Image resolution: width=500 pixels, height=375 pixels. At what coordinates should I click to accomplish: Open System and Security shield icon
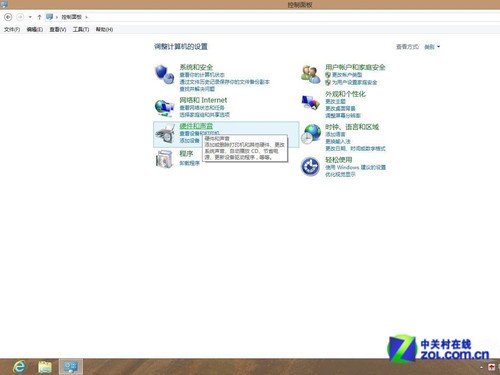tap(164, 74)
